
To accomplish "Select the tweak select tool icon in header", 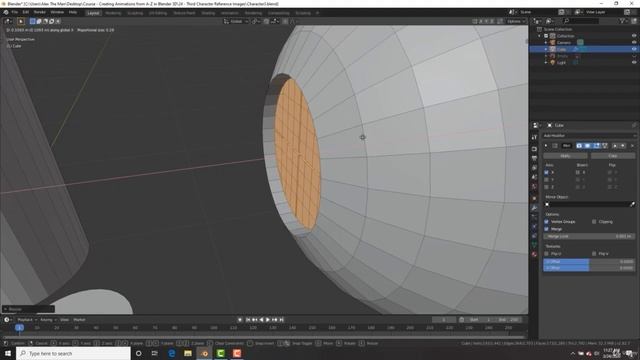I will 20,21.
